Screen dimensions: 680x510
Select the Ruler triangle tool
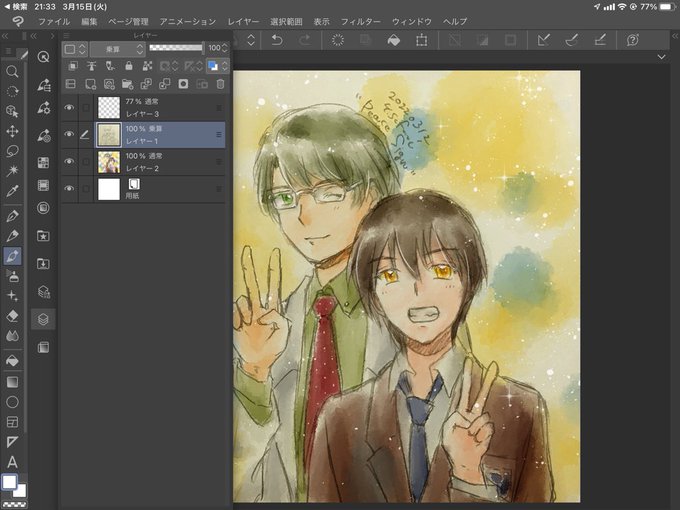(x=12, y=442)
